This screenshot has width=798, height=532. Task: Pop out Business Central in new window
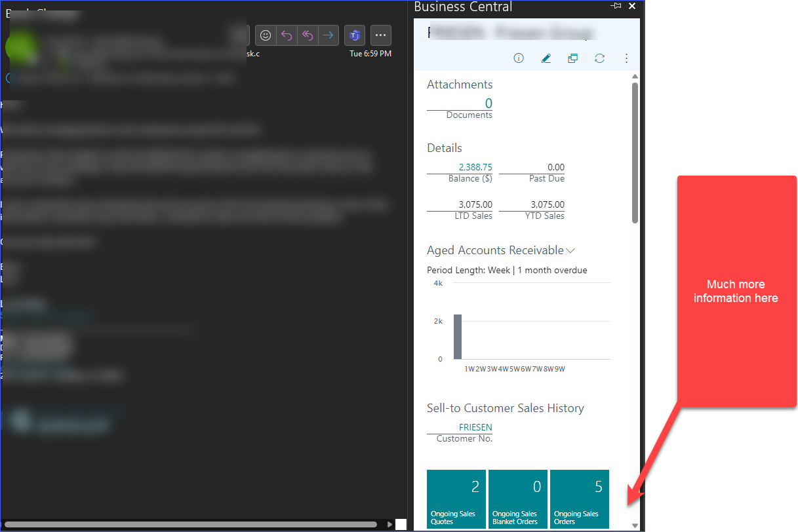point(572,58)
